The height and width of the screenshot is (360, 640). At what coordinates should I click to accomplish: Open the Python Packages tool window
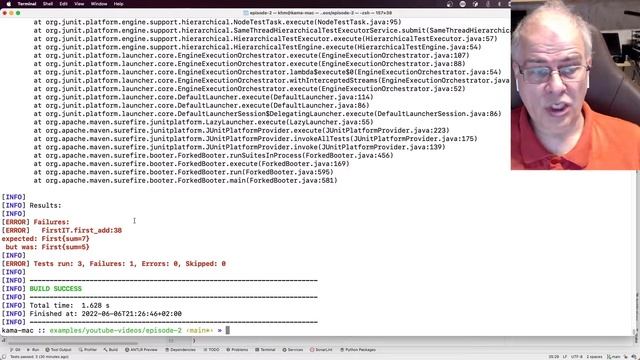pos(358,350)
